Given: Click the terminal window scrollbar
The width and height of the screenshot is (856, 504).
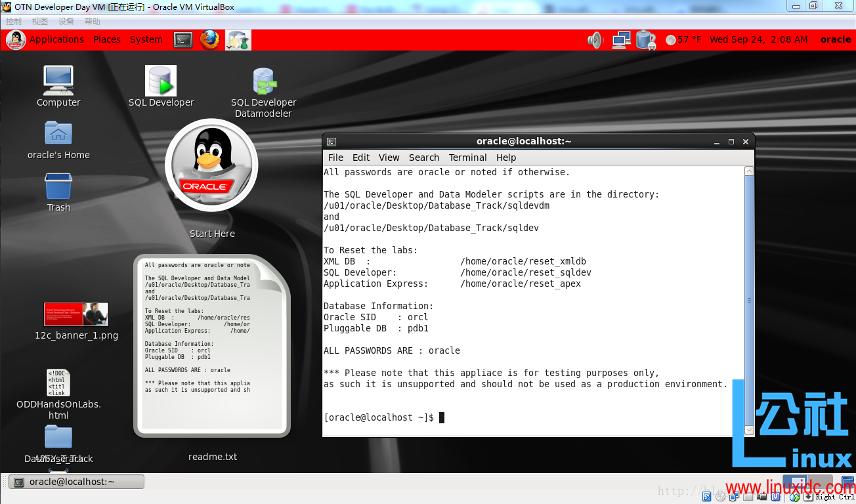Looking at the screenshot, I should [x=749, y=301].
